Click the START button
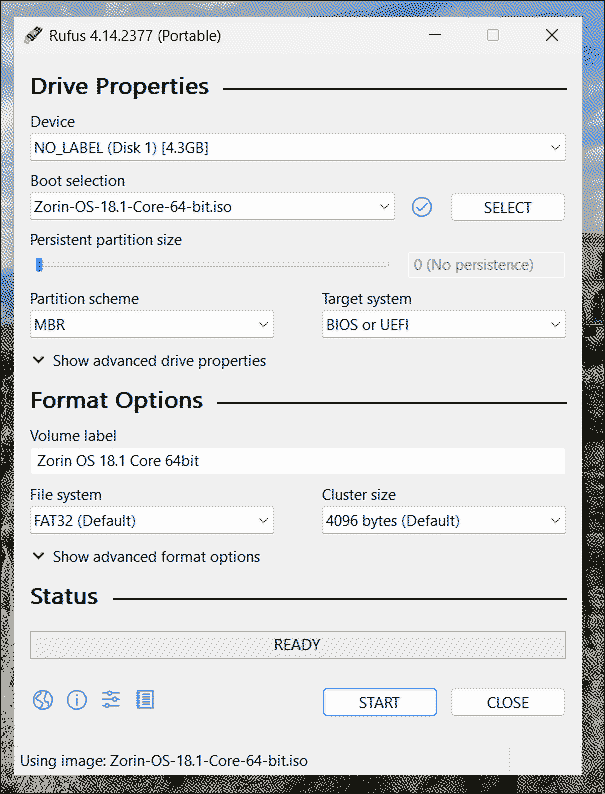Image resolution: width=605 pixels, height=794 pixels. (x=380, y=702)
